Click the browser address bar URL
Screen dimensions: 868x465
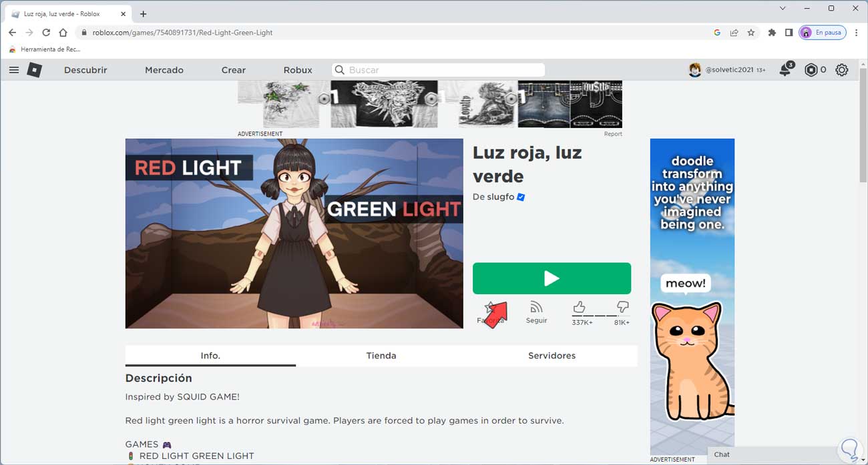[182, 32]
